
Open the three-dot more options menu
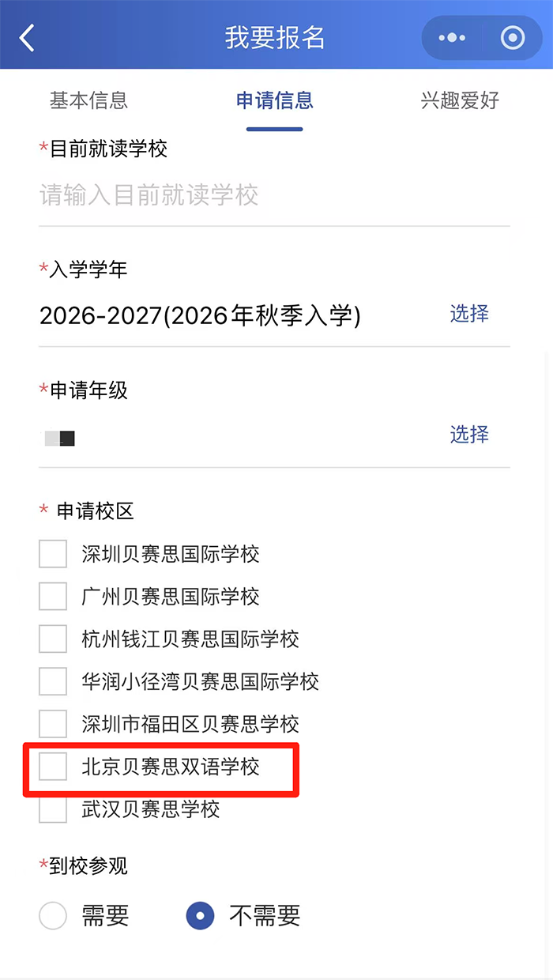point(451,37)
